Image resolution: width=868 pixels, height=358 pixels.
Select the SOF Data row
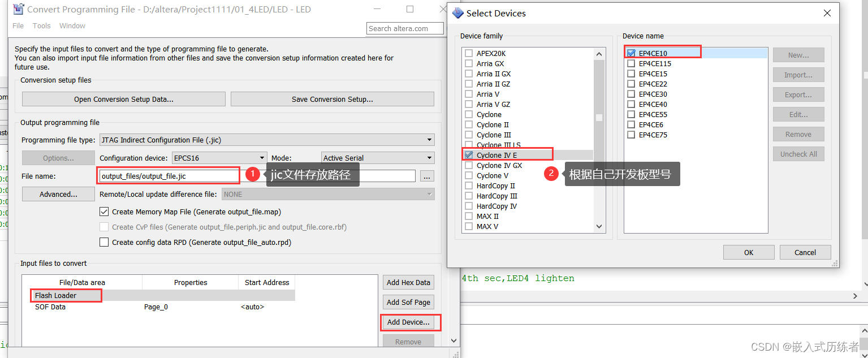pos(158,307)
